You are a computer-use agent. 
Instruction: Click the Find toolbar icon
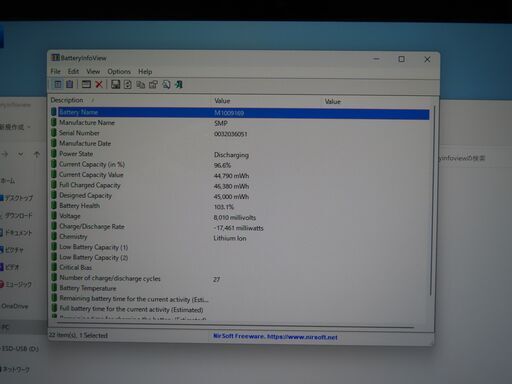pos(166,85)
